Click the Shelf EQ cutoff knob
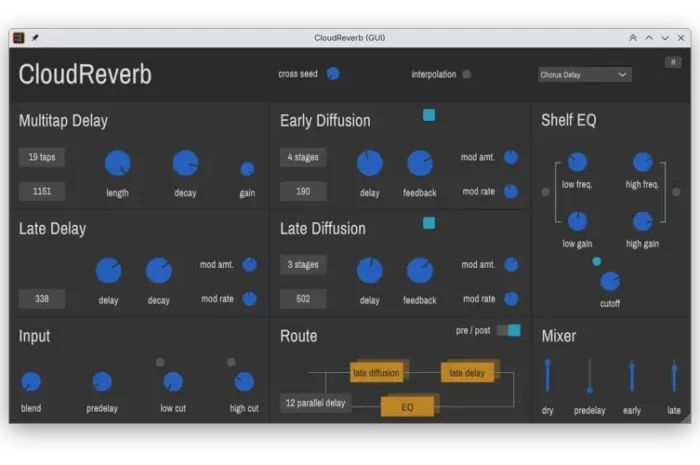The height and width of the screenshot is (465, 700). (x=610, y=281)
